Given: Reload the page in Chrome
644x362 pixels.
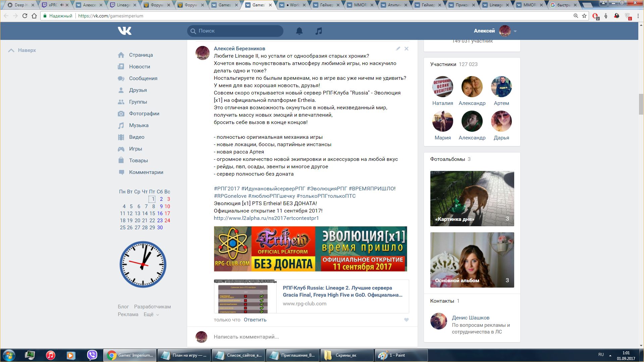Looking at the screenshot, I should pos(24,16).
